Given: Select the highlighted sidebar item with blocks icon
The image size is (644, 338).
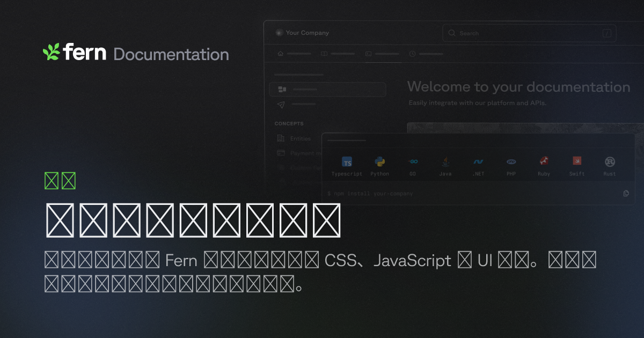Looking at the screenshot, I should pyautogui.click(x=328, y=89).
